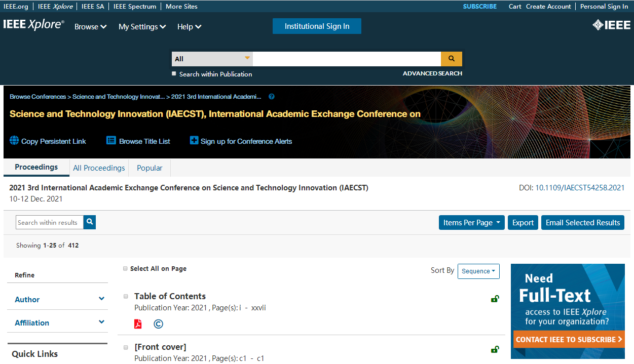Tick the Select All on Page checkbox

click(x=125, y=269)
